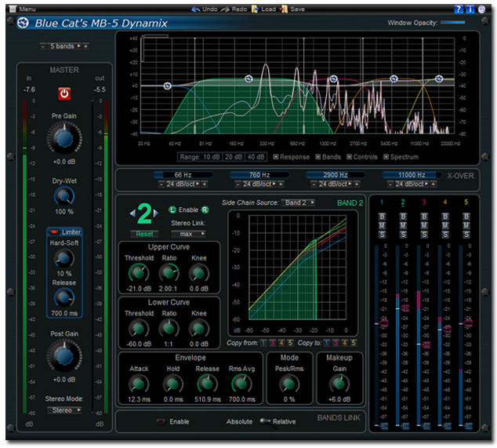Click the Load preset folder icon
The width and height of the screenshot is (497, 448).
tap(255, 9)
